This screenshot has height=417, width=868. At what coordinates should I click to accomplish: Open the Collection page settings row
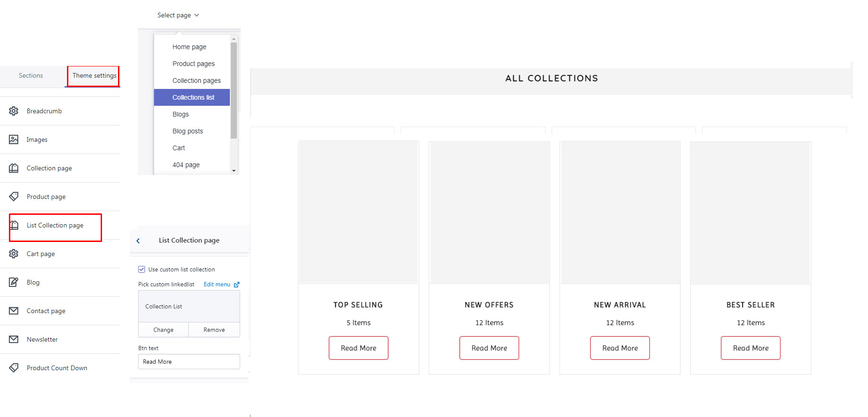point(60,168)
